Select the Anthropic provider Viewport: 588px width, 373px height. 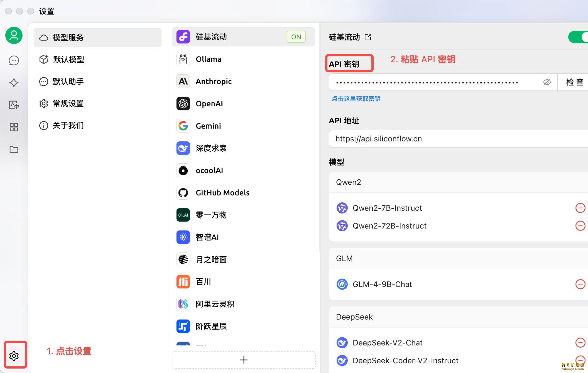(x=243, y=81)
